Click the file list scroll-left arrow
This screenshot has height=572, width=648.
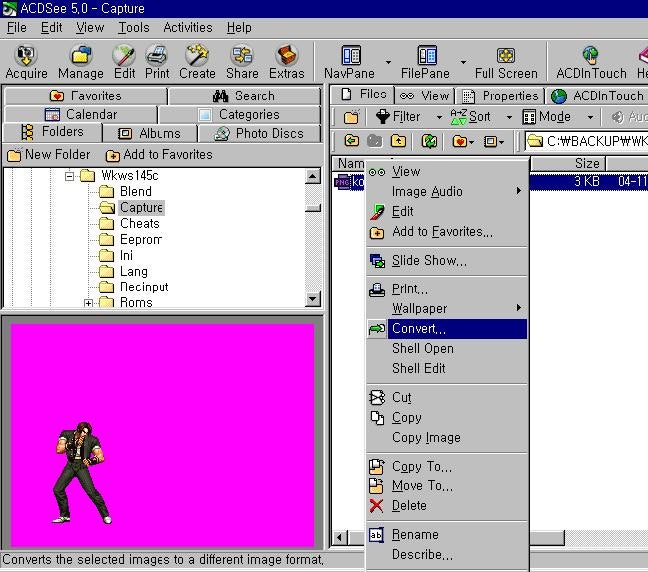340,538
